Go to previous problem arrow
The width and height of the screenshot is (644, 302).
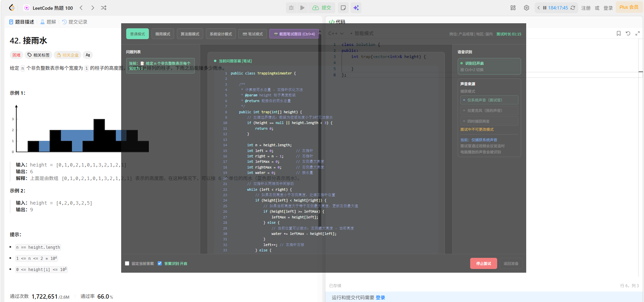pos(81,8)
